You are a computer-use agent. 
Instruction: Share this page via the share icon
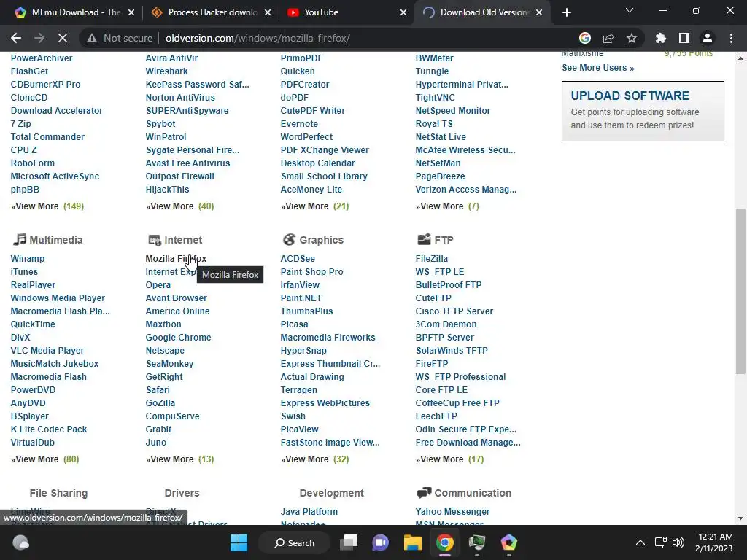pyautogui.click(x=608, y=38)
